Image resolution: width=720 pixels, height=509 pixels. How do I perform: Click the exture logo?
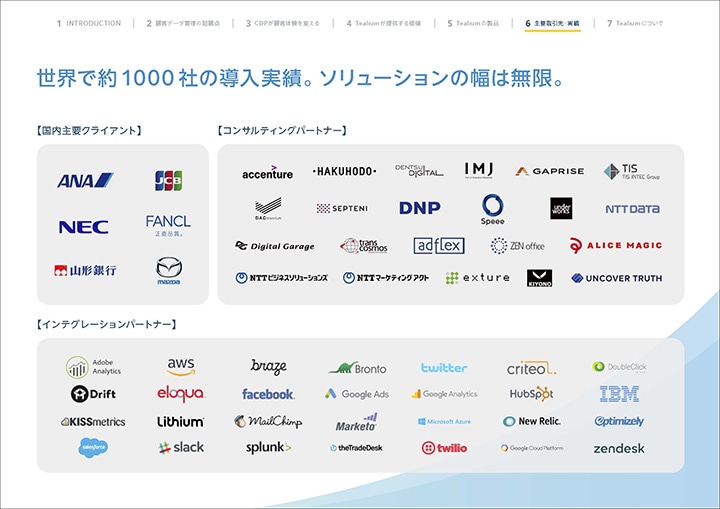(x=478, y=278)
